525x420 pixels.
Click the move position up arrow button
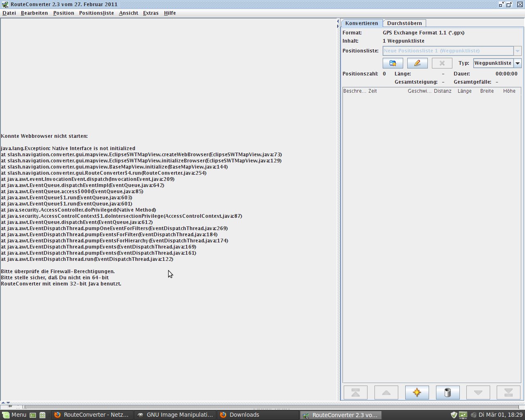click(x=386, y=393)
